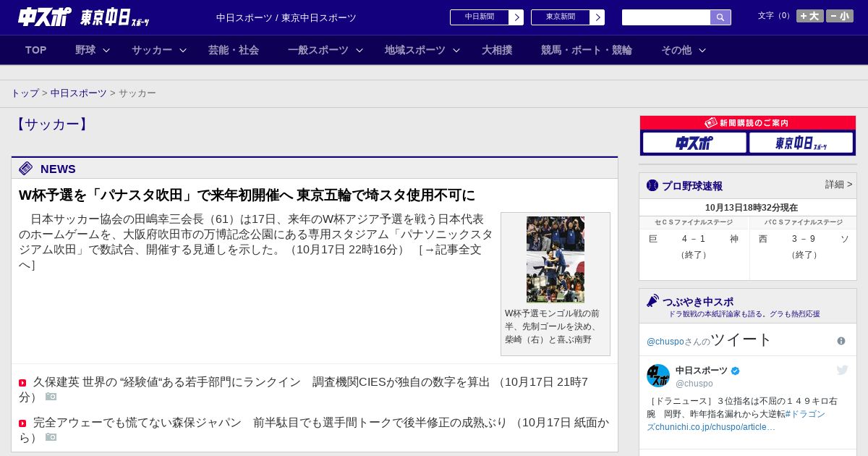Open 一般スポーツ navigation item

pos(318,50)
